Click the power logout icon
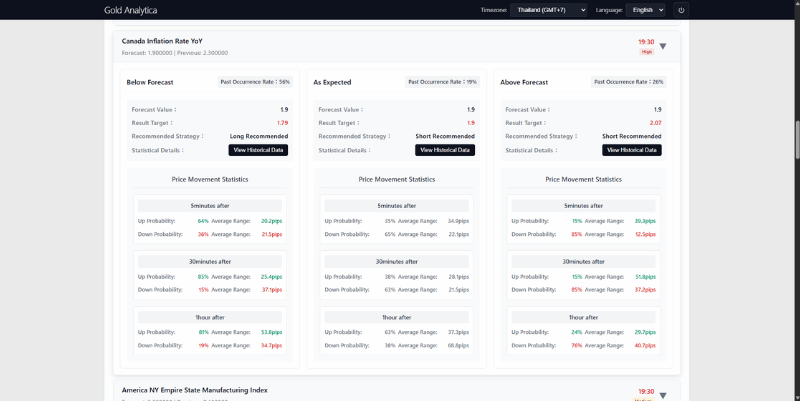This screenshot has width=800, height=401. point(681,10)
